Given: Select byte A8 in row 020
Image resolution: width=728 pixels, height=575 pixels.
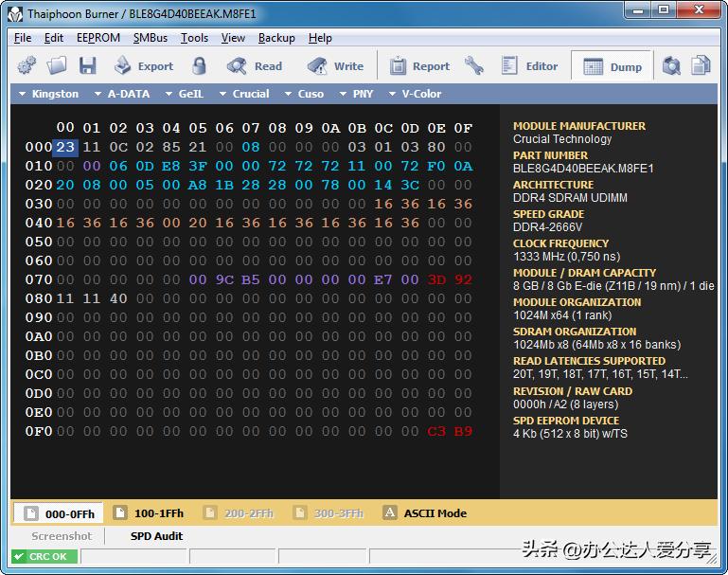Looking at the screenshot, I should (198, 185).
